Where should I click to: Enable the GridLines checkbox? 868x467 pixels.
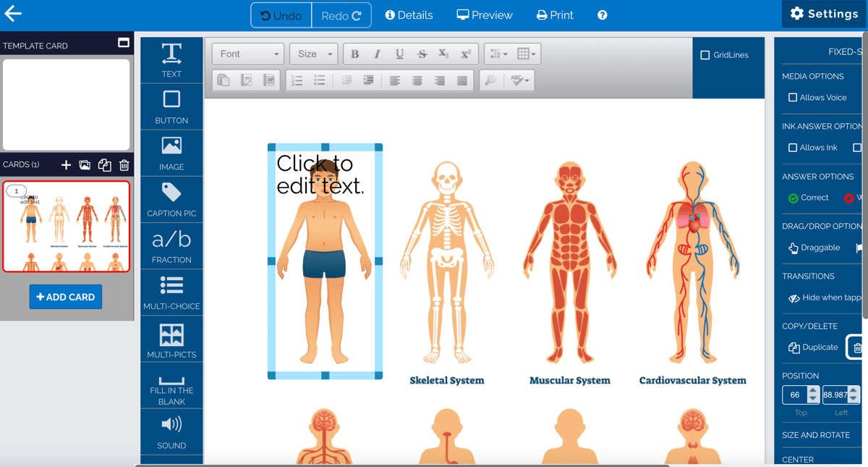pyautogui.click(x=705, y=55)
